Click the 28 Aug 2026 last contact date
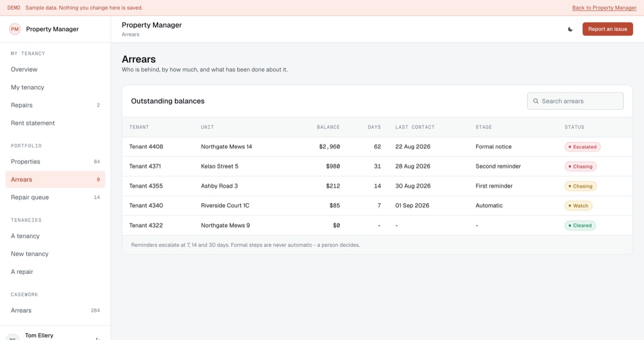The width and height of the screenshot is (644, 340). point(413,166)
